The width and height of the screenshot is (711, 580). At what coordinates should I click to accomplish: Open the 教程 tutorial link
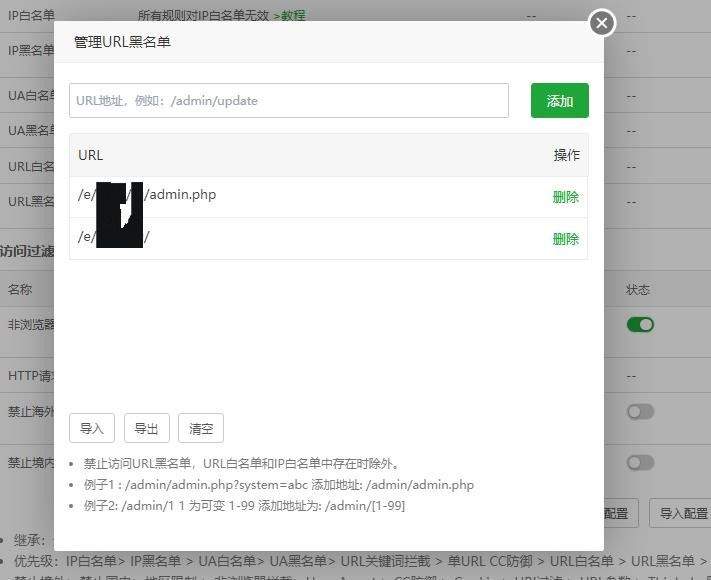[291, 16]
